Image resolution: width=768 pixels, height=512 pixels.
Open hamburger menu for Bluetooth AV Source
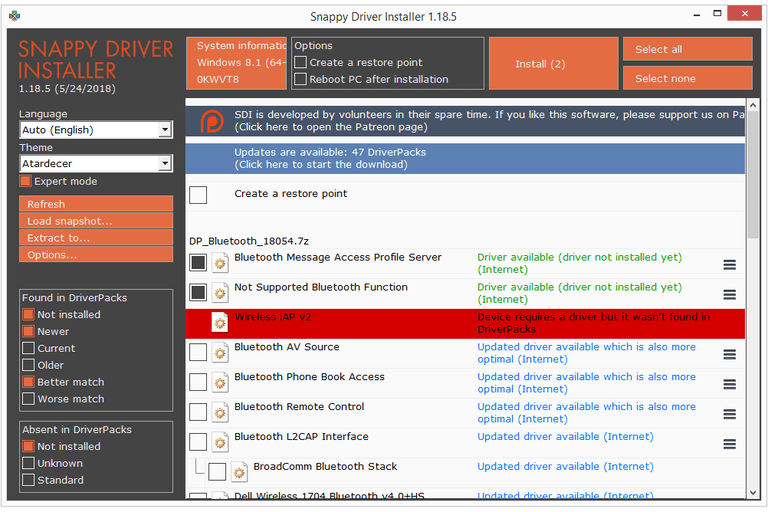[x=730, y=354]
